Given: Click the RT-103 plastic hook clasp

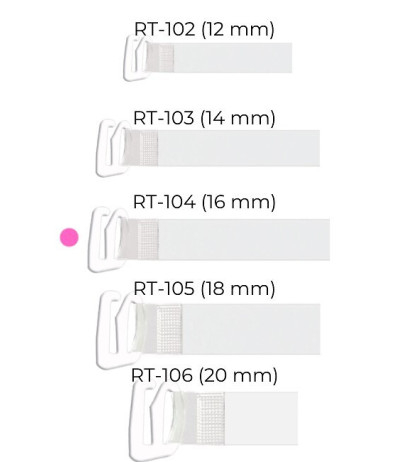Looking at the screenshot, I should coord(112,148).
